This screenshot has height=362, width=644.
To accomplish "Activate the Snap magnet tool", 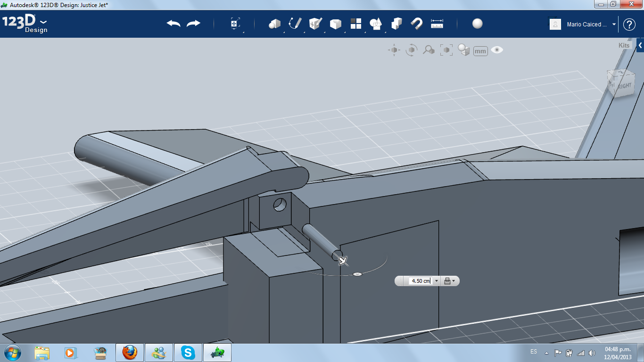I will [417, 24].
